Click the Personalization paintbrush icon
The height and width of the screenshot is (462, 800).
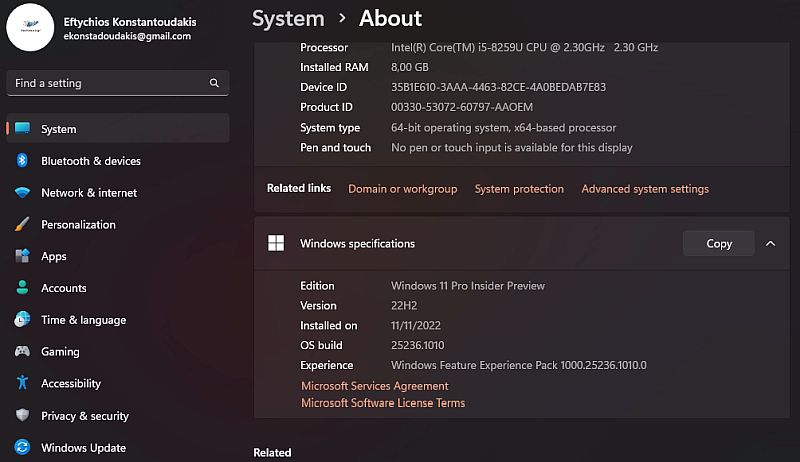click(22, 224)
